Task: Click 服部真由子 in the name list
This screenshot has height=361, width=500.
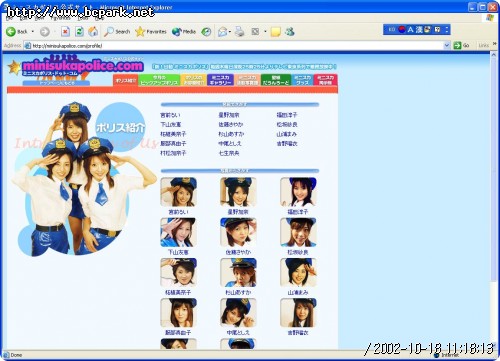Action: pos(173,144)
